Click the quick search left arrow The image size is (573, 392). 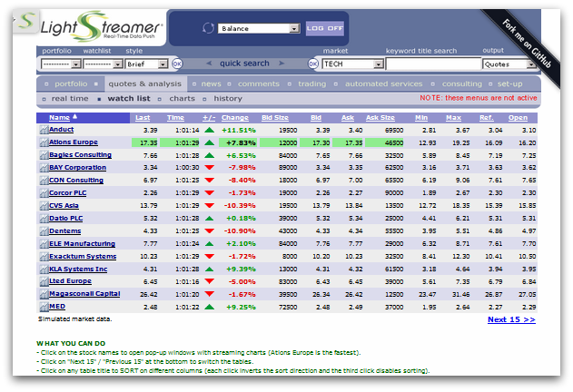pos(209,64)
